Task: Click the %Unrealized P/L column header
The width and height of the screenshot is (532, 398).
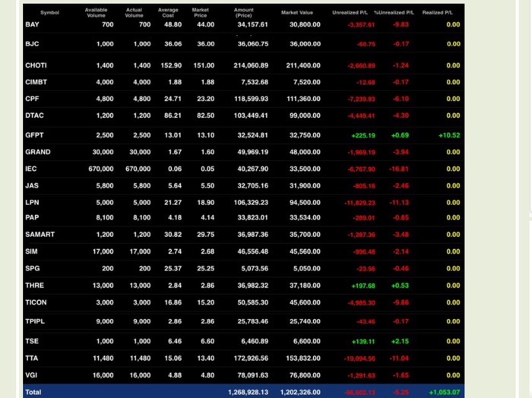Action: tap(394, 13)
